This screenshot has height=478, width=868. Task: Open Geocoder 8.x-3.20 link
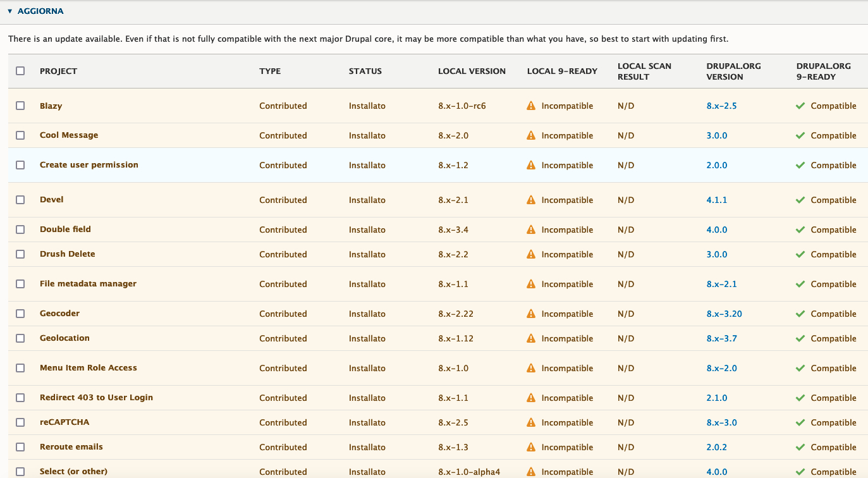[x=724, y=314]
